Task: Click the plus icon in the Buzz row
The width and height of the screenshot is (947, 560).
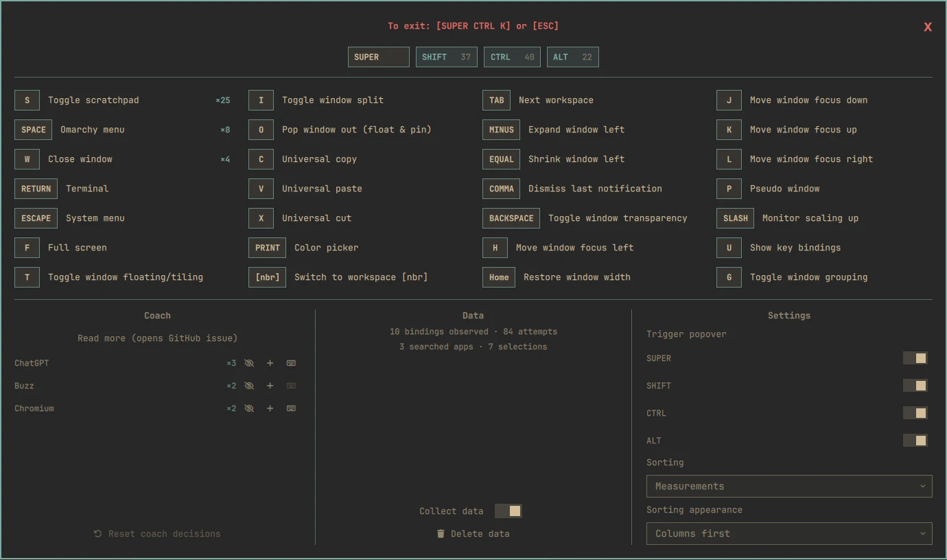Action: 270,386
